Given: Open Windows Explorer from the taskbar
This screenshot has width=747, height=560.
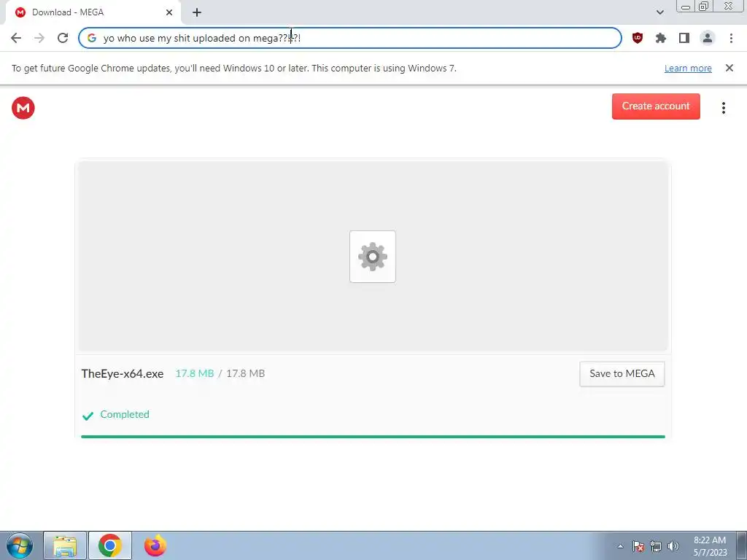Looking at the screenshot, I should [65, 545].
